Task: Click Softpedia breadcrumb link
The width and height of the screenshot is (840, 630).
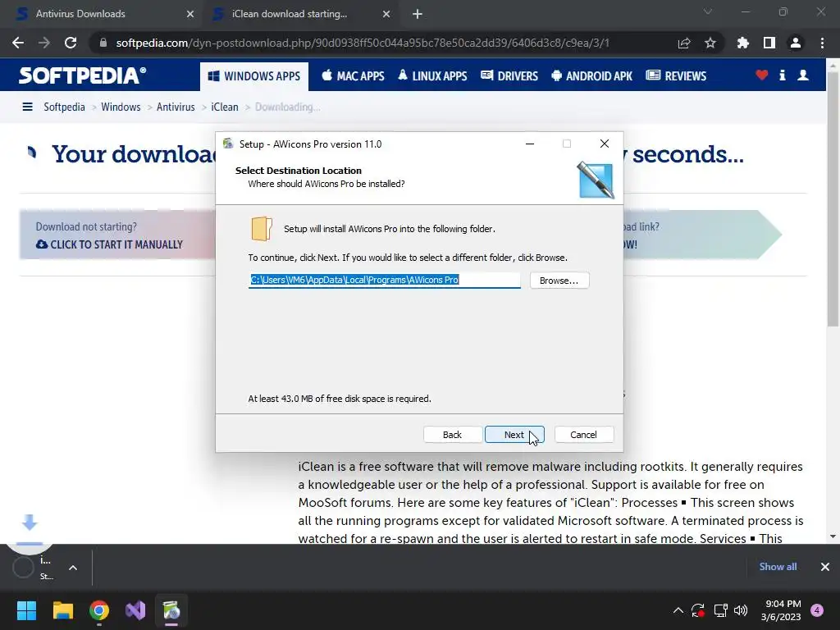Action: click(x=64, y=107)
